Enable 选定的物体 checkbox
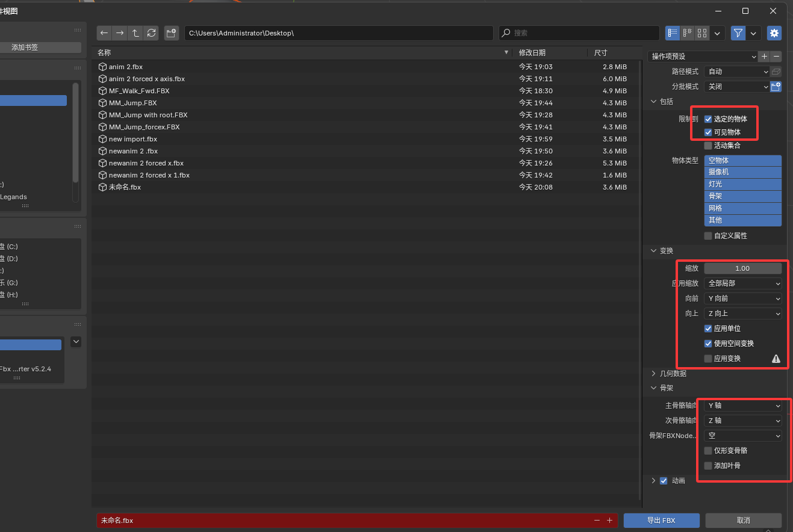The height and width of the screenshot is (532, 793). click(708, 119)
